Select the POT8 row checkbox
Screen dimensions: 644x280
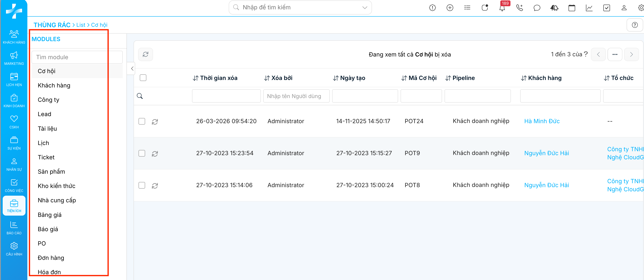tap(142, 185)
